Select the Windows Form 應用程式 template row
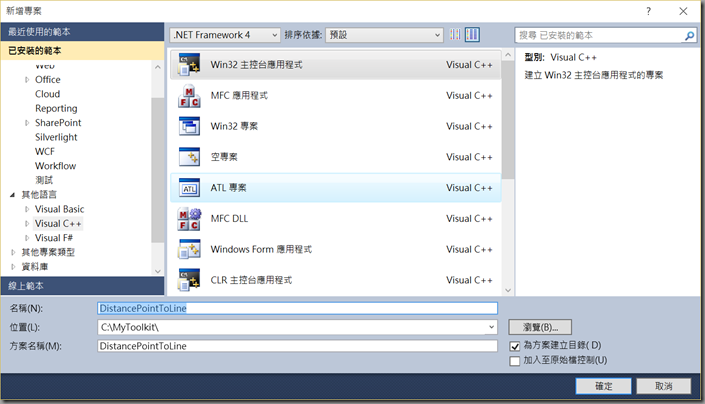Viewport: 705px width, 404px height. point(335,249)
